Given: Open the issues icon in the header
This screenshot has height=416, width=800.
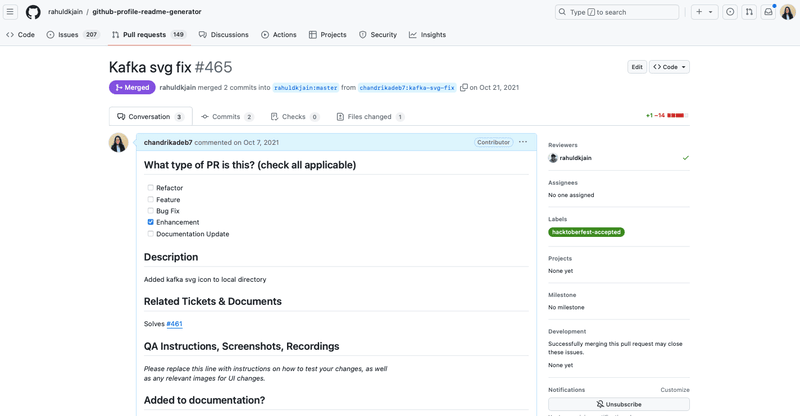Looking at the screenshot, I should click(730, 12).
